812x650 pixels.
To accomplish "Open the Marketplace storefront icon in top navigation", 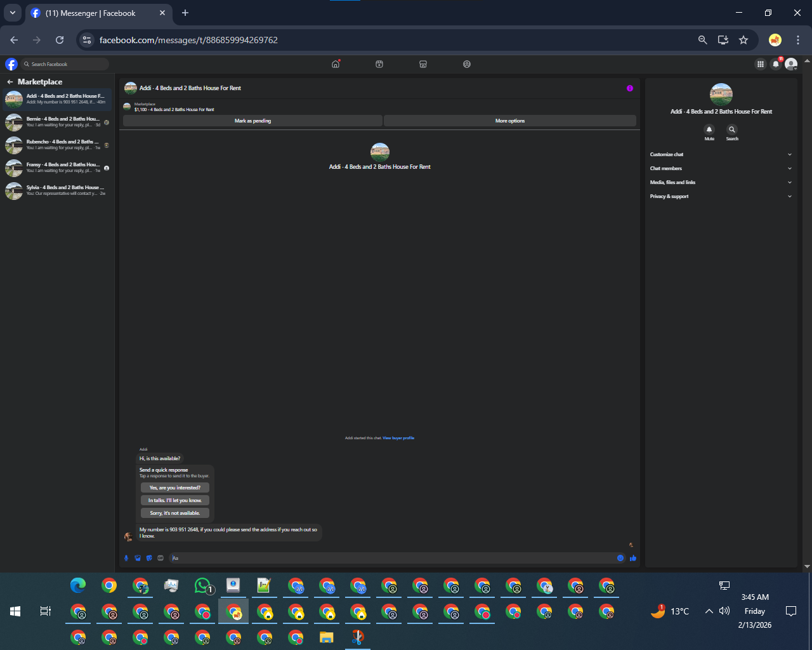I will (423, 64).
